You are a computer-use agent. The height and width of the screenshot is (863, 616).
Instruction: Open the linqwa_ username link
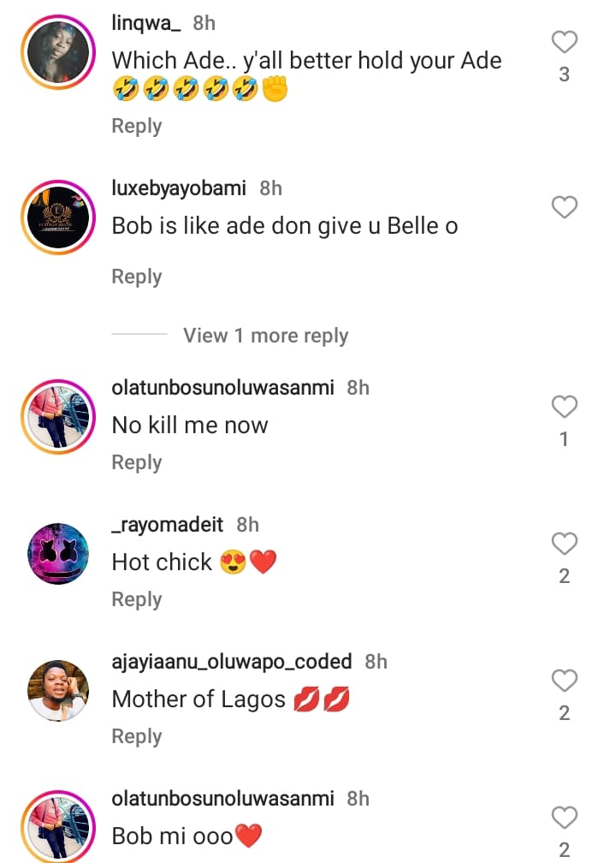[146, 24]
